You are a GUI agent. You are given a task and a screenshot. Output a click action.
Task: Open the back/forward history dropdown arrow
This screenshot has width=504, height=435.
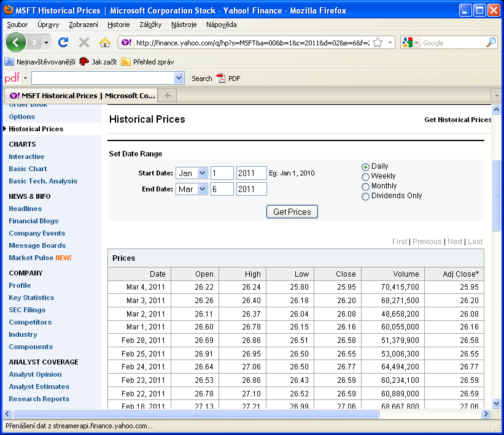pos(46,42)
